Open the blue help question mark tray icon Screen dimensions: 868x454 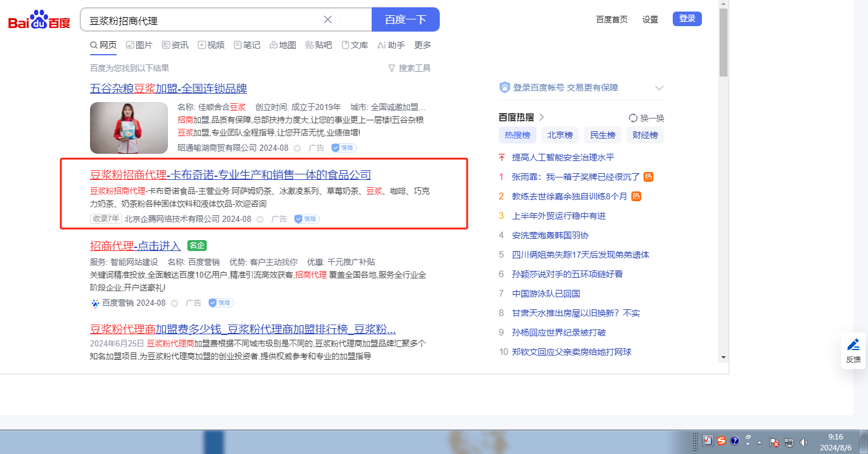point(735,441)
